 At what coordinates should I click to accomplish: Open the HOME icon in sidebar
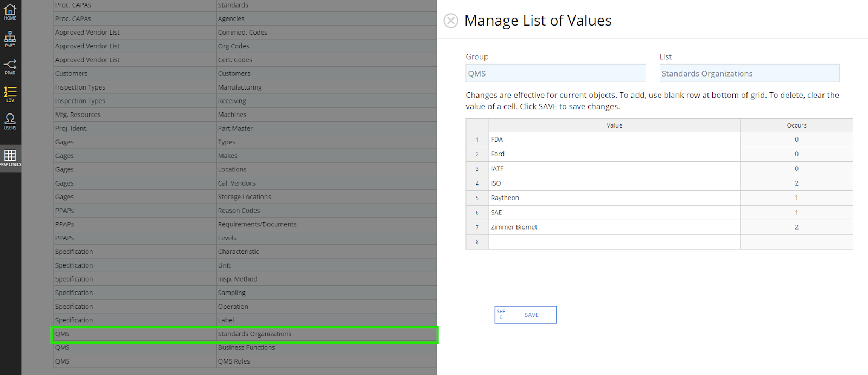10,11
